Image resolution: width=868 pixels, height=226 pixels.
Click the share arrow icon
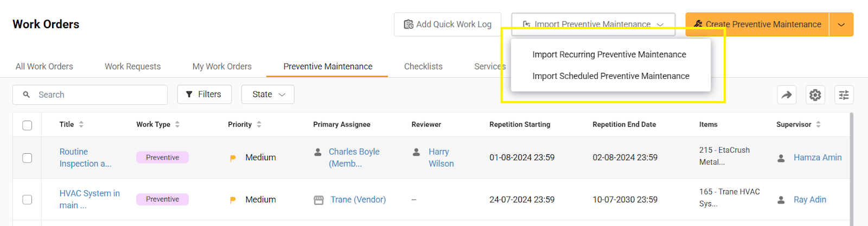click(787, 95)
